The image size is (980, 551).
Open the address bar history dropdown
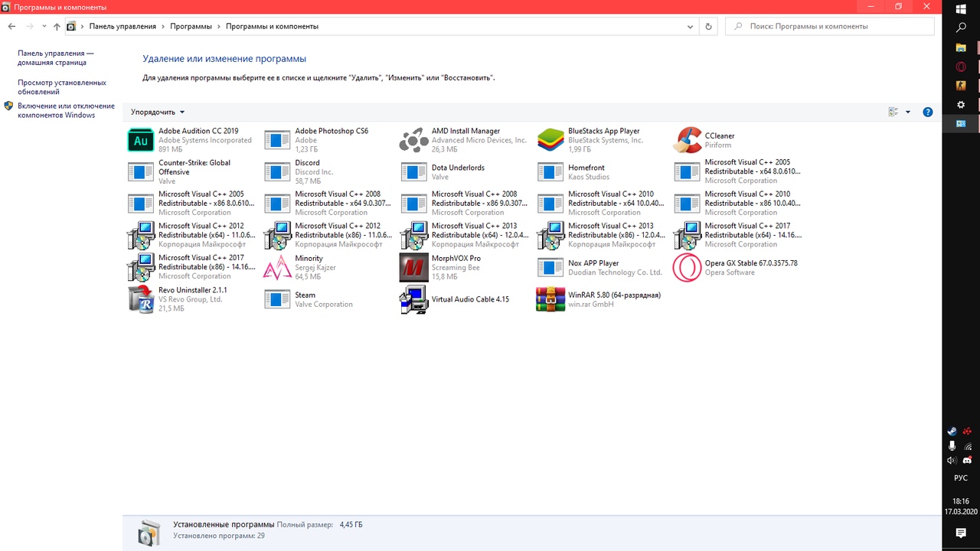[691, 26]
